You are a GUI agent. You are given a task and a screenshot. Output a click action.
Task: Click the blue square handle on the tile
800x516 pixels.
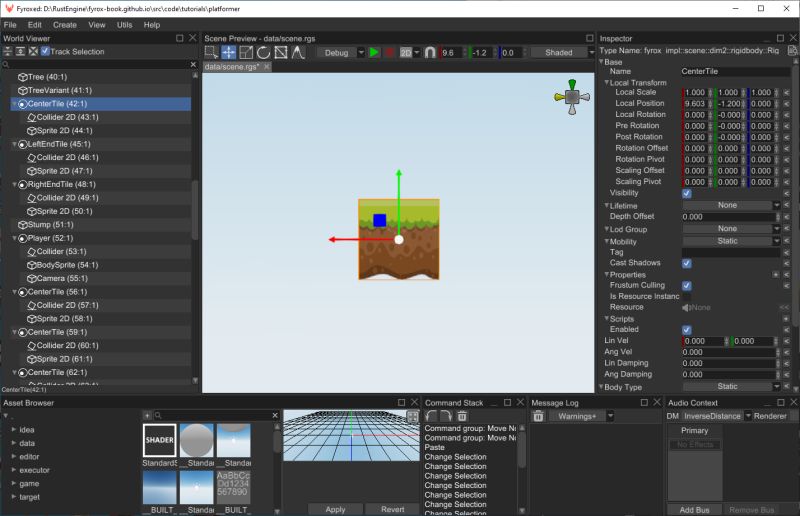380,220
